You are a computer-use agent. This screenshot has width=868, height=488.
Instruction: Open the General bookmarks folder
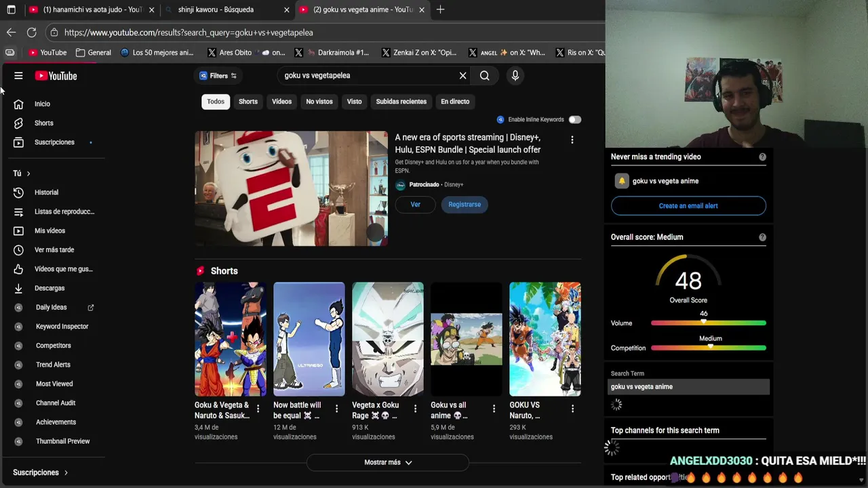click(94, 52)
